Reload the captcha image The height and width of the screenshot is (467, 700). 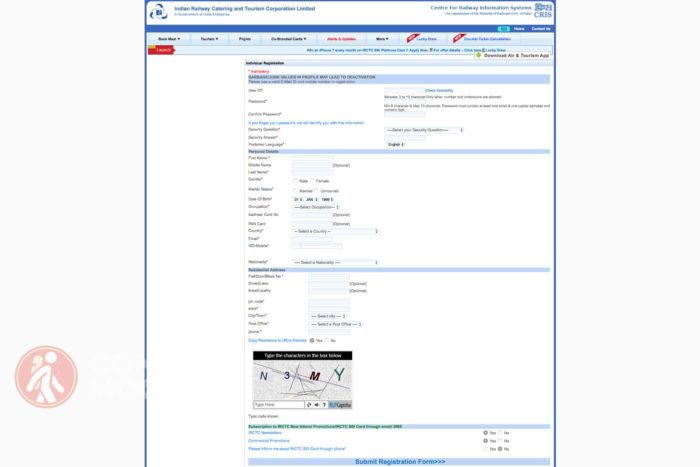pyautogui.click(x=309, y=405)
